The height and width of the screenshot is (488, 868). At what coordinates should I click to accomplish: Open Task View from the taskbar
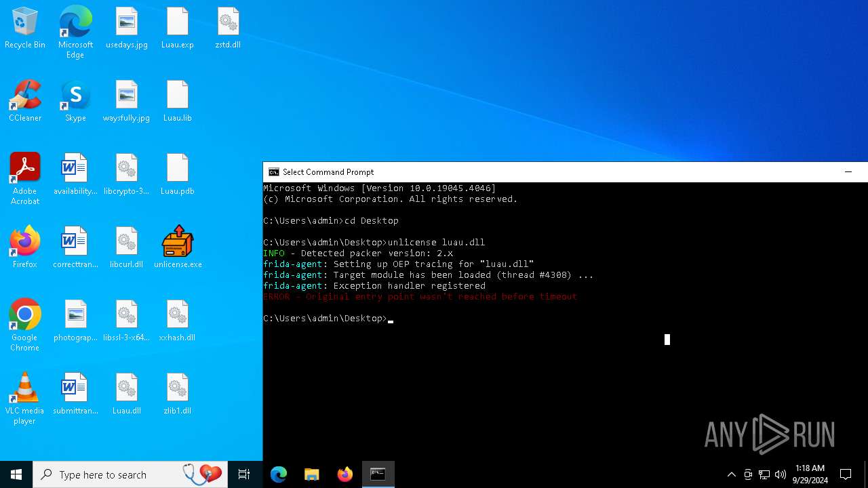(x=244, y=474)
